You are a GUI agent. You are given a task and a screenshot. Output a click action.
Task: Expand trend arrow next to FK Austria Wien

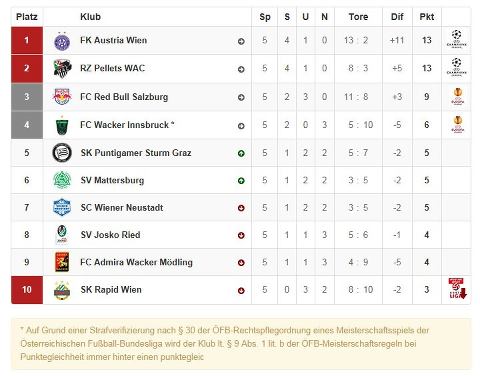point(241,42)
